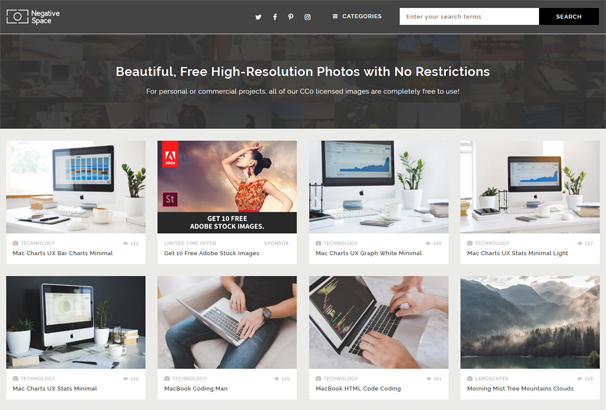Click camera icon beside LANDSCAPES category
The height and width of the screenshot is (410, 606).
470,378
